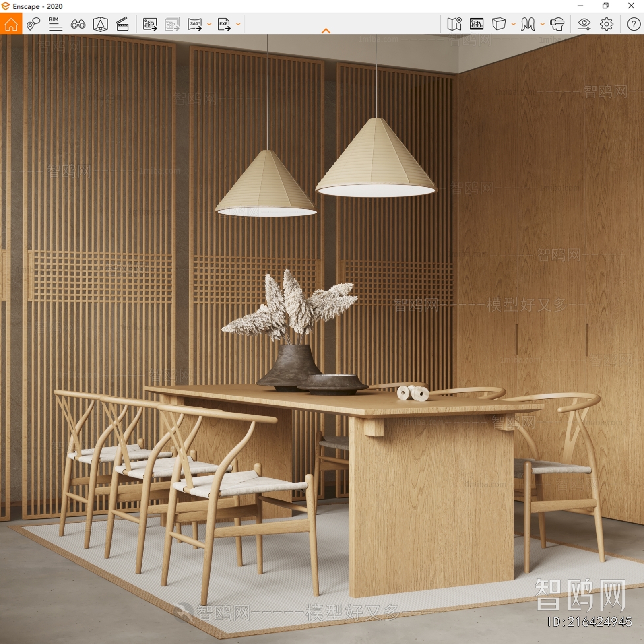Click the orange Home icon
The width and height of the screenshot is (644, 644).
point(11,24)
